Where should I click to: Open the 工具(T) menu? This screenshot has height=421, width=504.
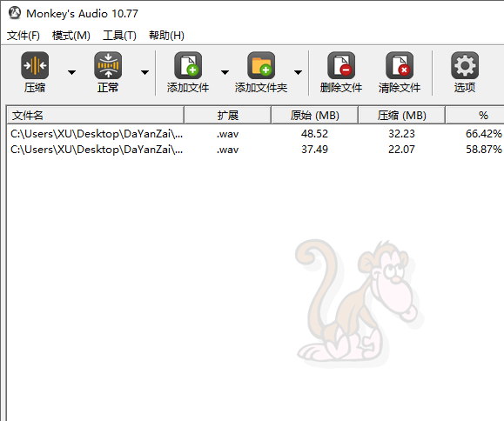(119, 36)
